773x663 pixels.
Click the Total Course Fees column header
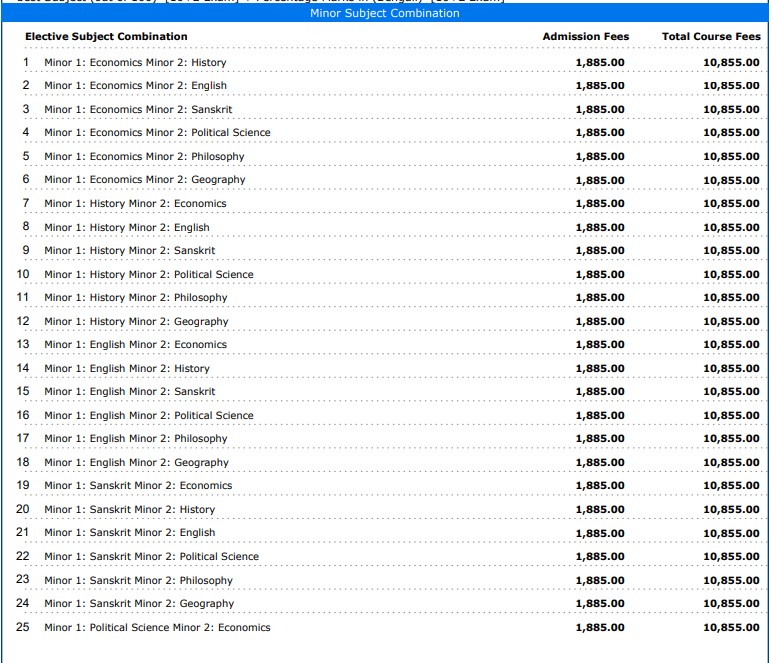coord(711,37)
